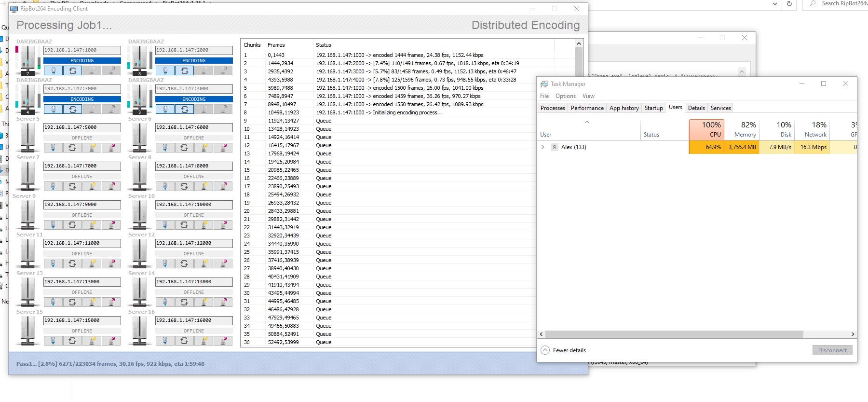Viewport: 868px width, 402px height.
Task: Toggle the plug button for Server 12
Action: (165, 263)
